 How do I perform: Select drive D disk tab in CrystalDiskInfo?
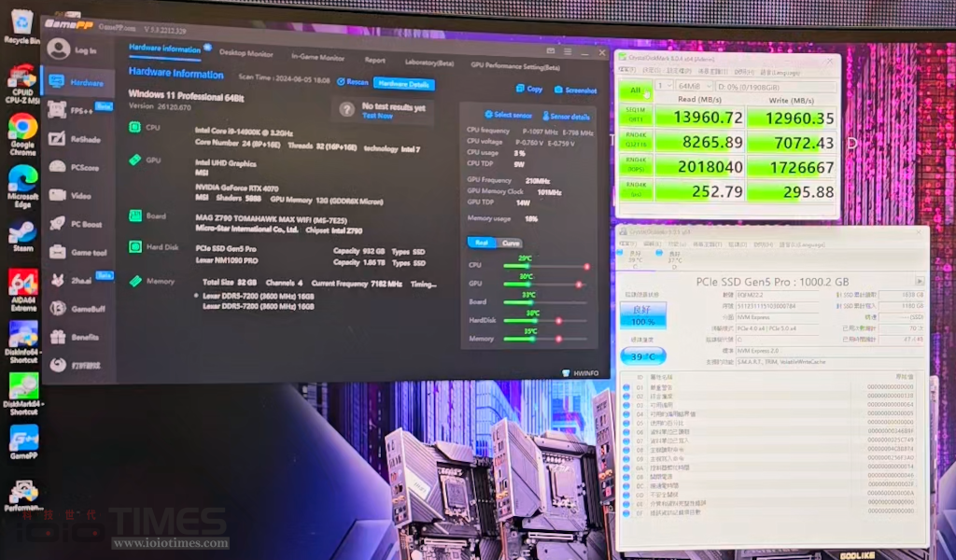[x=673, y=256]
